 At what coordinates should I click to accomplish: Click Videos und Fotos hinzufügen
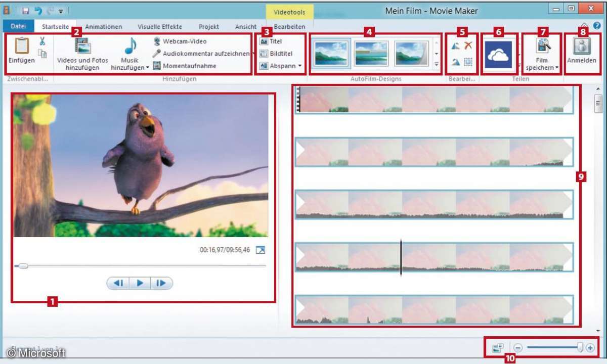82,54
